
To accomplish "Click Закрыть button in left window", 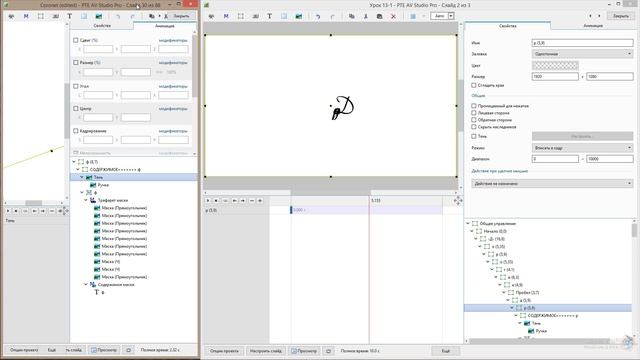I will 181,16.
